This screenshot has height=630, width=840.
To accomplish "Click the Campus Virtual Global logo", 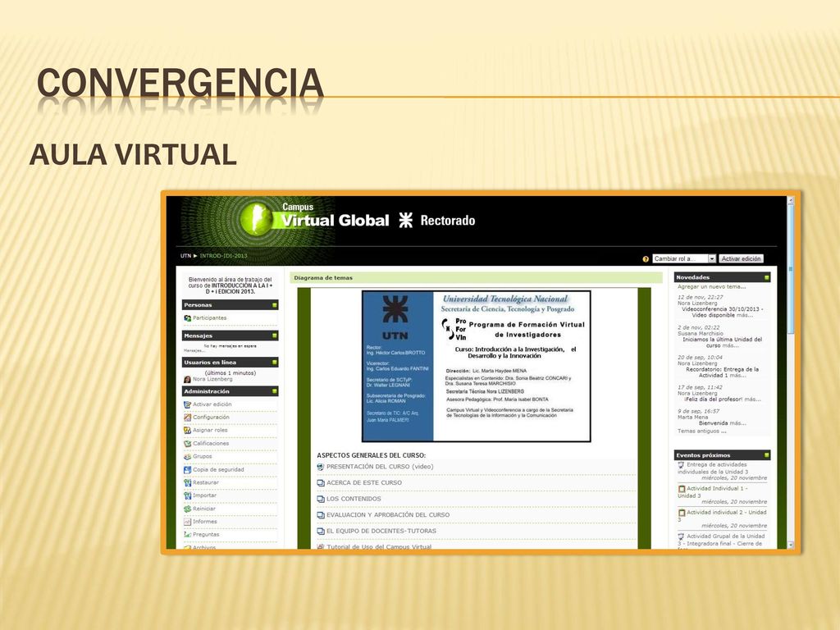I will point(314,217).
